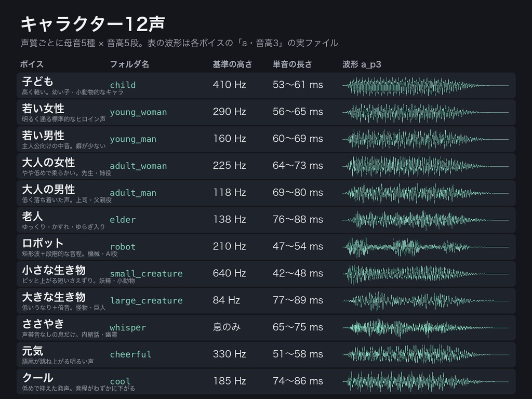
Task: Click the 矩形波+段階的な音程 robot description
Action: pyautogui.click(x=70, y=254)
